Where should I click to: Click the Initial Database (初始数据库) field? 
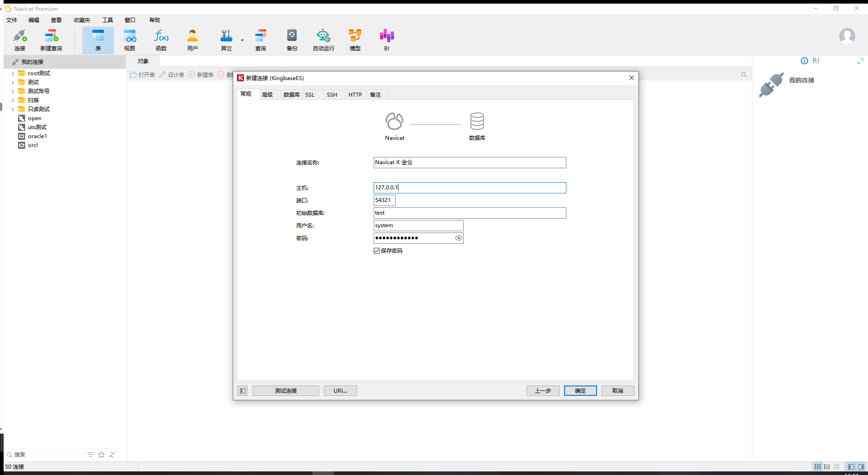coord(470,213)
